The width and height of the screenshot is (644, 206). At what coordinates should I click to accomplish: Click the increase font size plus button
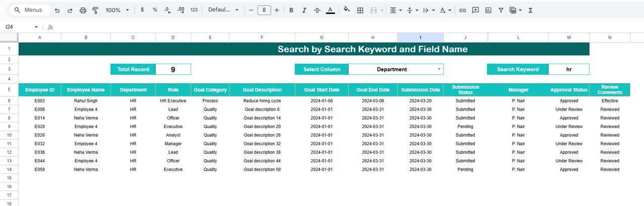pyautogui.click(x=277, y=10)
